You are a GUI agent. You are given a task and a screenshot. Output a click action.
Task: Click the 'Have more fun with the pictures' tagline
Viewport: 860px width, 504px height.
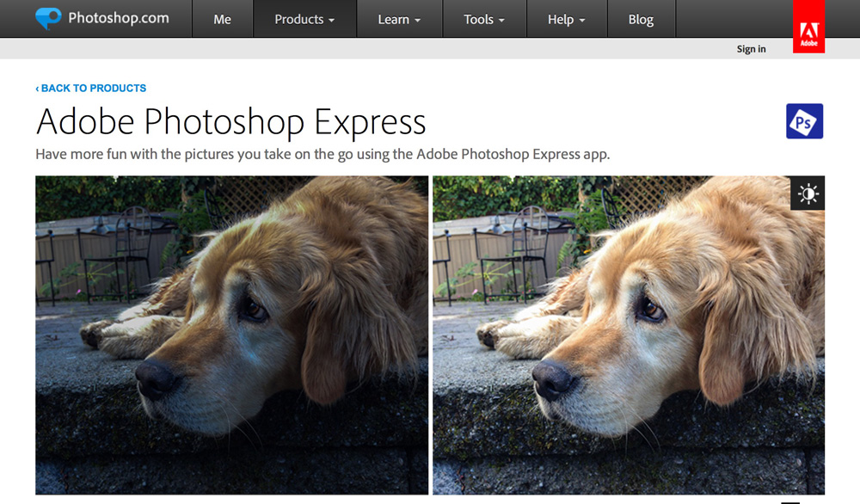[322, 154]
